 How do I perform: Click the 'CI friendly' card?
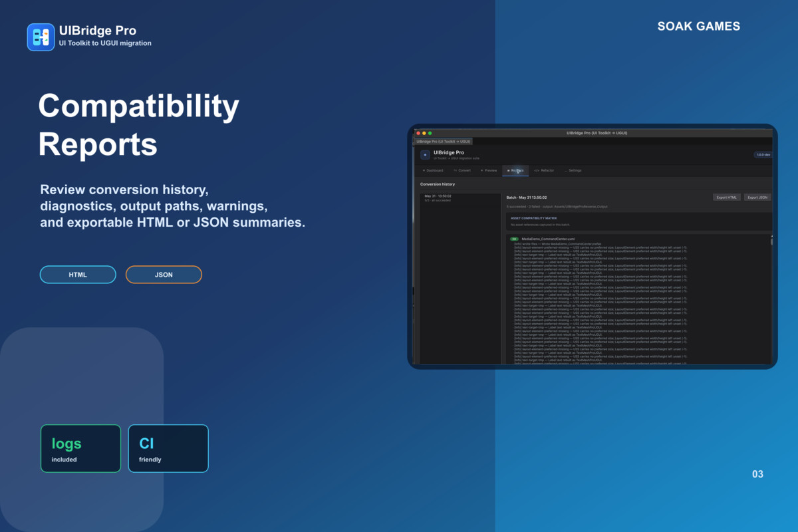click(x=168, y=448)
